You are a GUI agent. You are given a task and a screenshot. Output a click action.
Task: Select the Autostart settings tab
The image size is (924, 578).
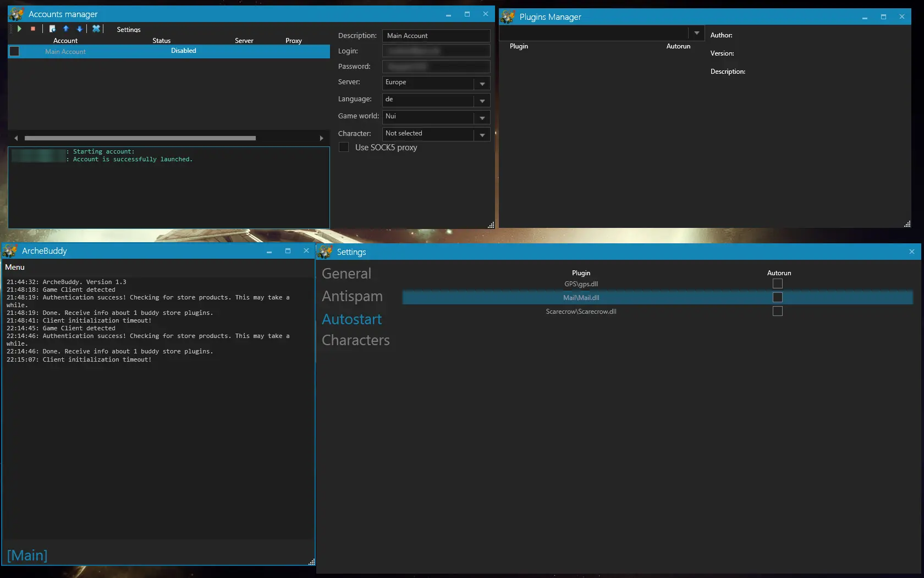click(x=351, y=319)
